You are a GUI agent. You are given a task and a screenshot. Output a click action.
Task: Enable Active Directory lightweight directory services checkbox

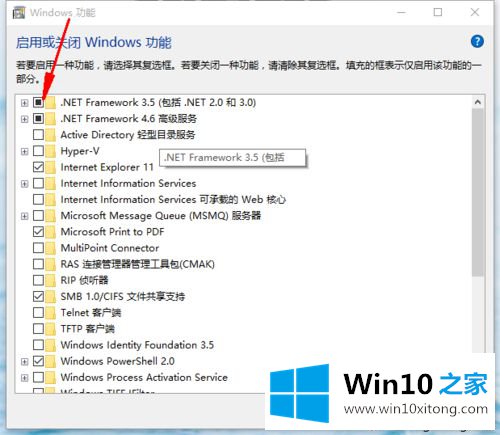click(38, 135)
